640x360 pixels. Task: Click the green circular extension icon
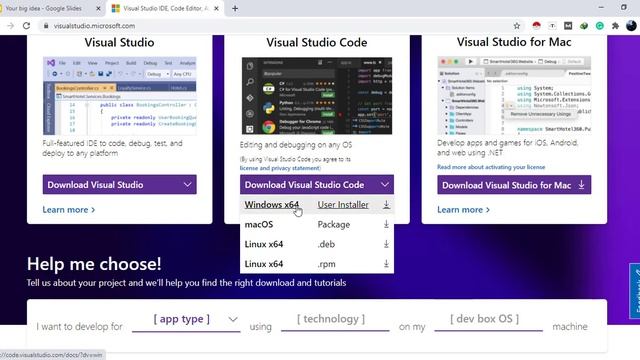(600, 26)
